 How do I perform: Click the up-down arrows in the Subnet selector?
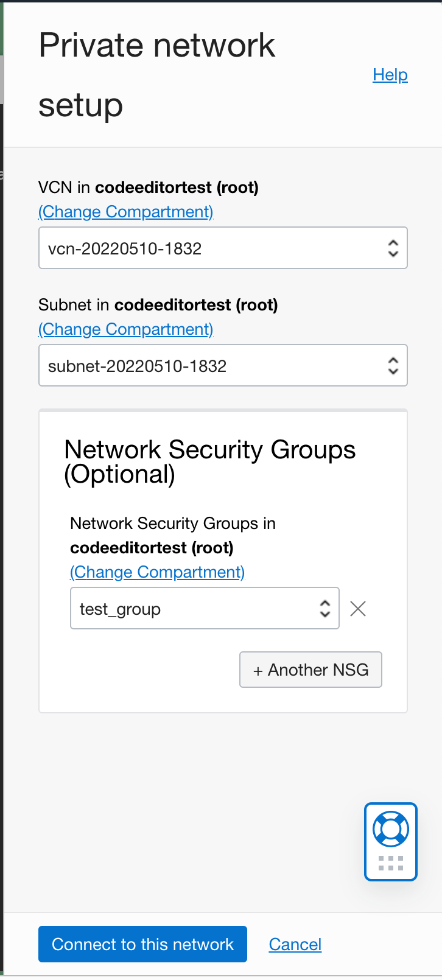pos(393,366)
